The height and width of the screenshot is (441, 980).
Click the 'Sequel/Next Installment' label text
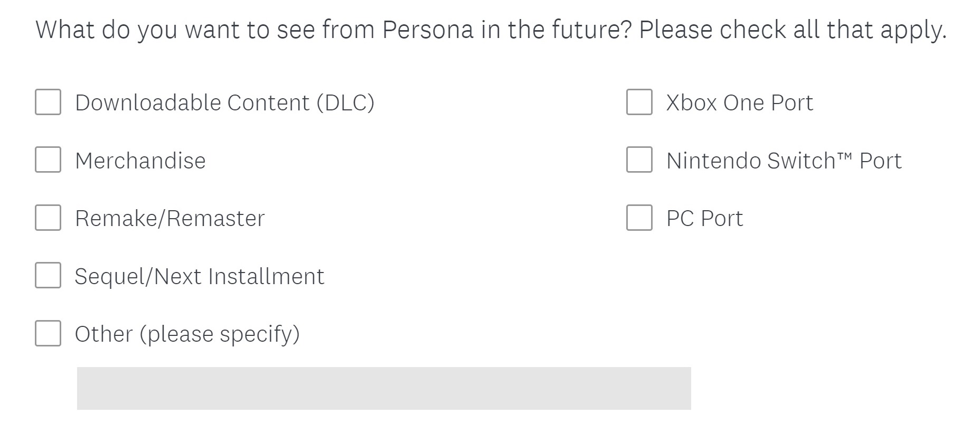coord(199,277)
